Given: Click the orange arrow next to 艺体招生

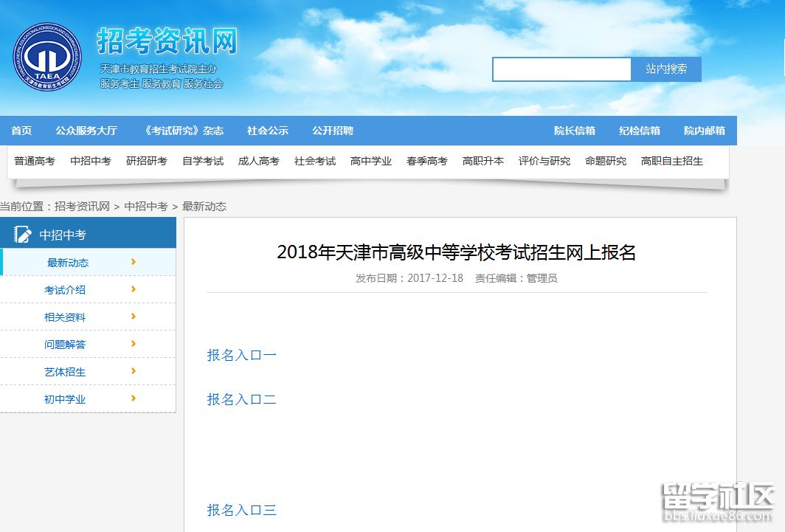Looking at the screenshot, I should coord(134,371).
